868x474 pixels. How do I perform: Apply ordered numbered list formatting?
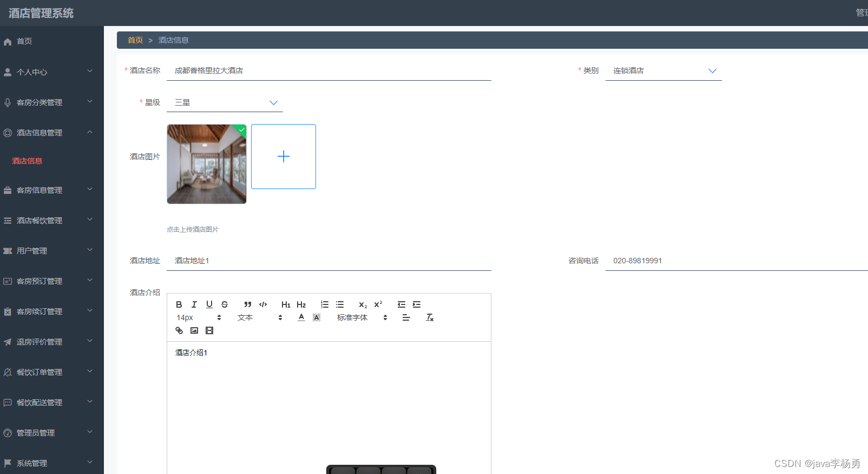point(325,304)
